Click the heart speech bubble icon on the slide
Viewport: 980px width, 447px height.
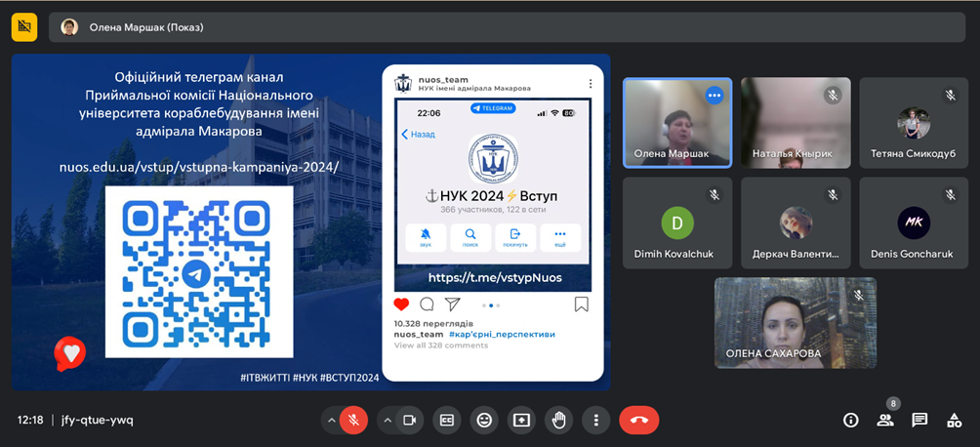[70, 354]
